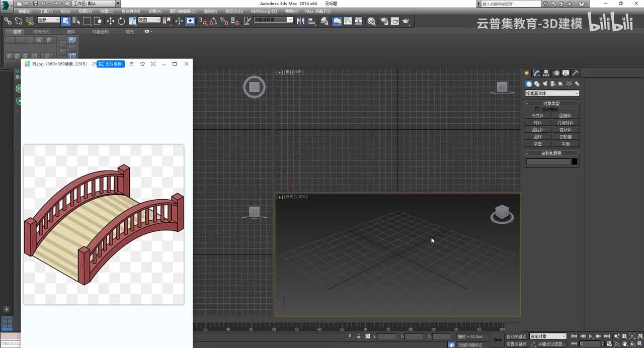Open the Material Editor icon
The image size is (644, 348).
[x=371, y=21]
